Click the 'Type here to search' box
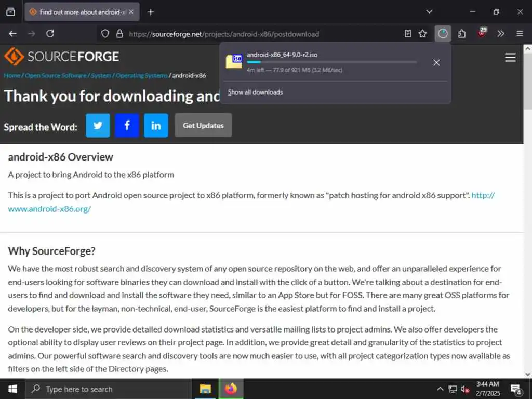The width and height of the screenshot is (532, 399). tap(108, 389)
